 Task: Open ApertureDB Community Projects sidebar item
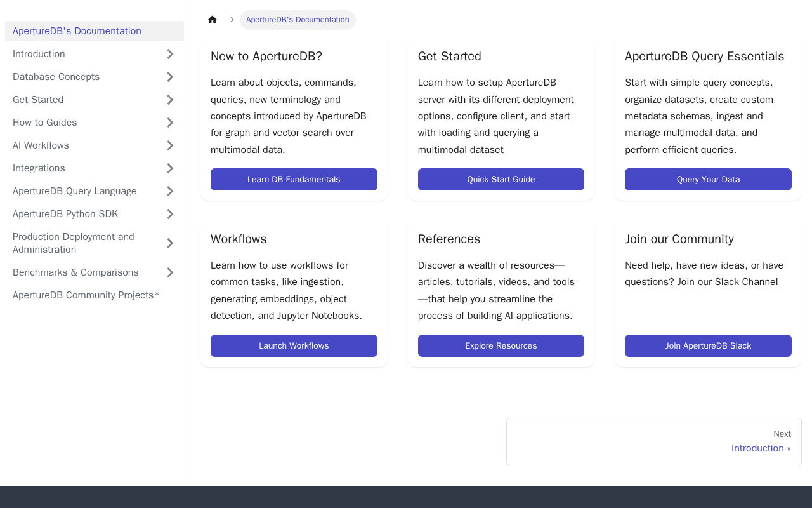[x=86, y=295]
